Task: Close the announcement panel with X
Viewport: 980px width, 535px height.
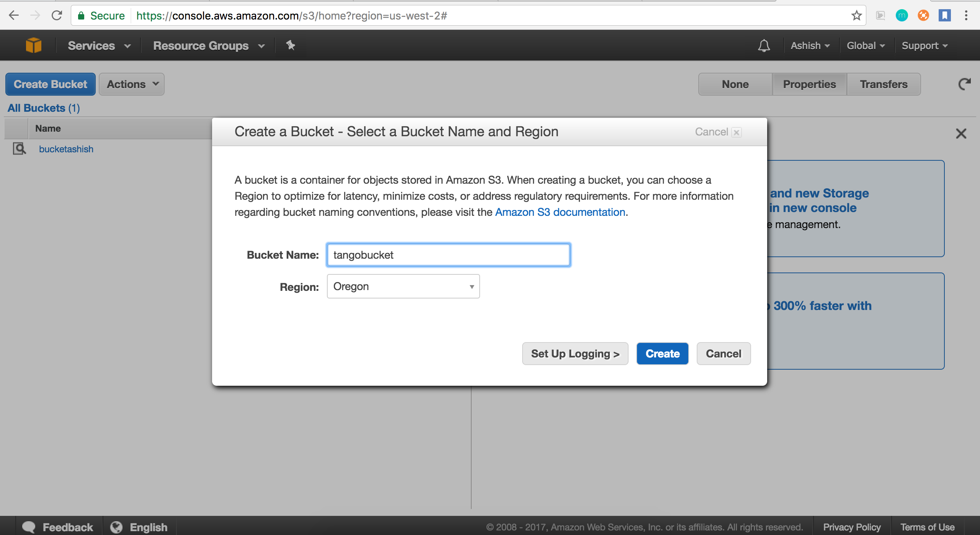Action: pyautogui.click(x=961, y=134)
